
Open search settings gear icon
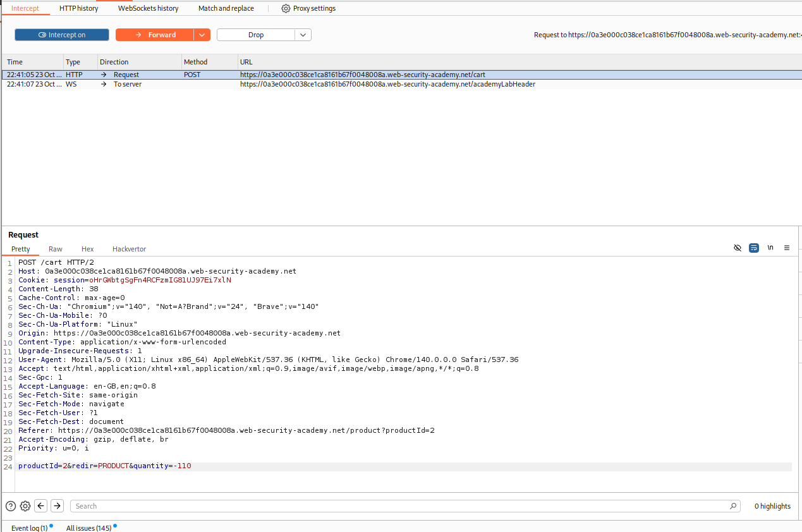(25, 505)
